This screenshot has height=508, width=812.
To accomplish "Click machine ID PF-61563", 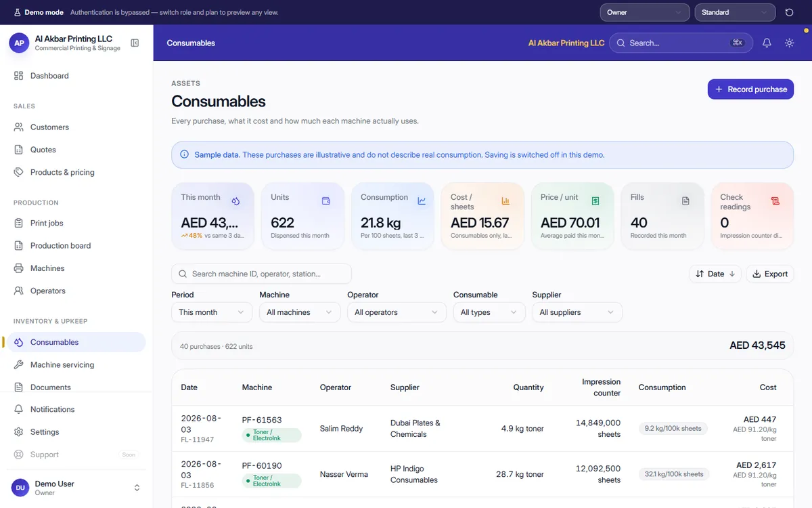I will [x=262, y=420].
